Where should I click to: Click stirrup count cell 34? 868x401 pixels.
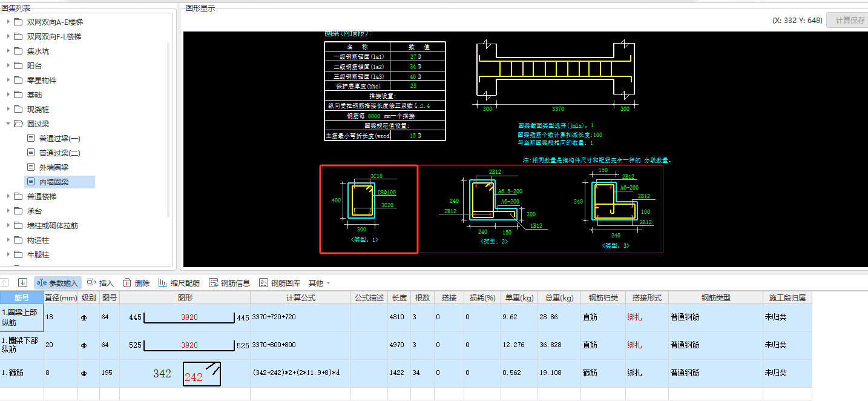tap(422, 373)
